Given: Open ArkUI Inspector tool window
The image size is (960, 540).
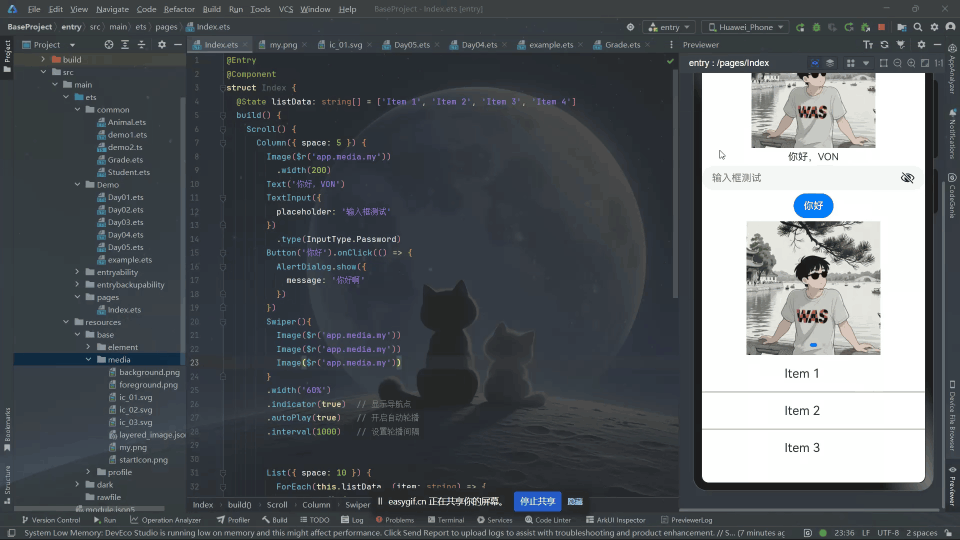Looking at the screenshot, I should click(615, 520).
